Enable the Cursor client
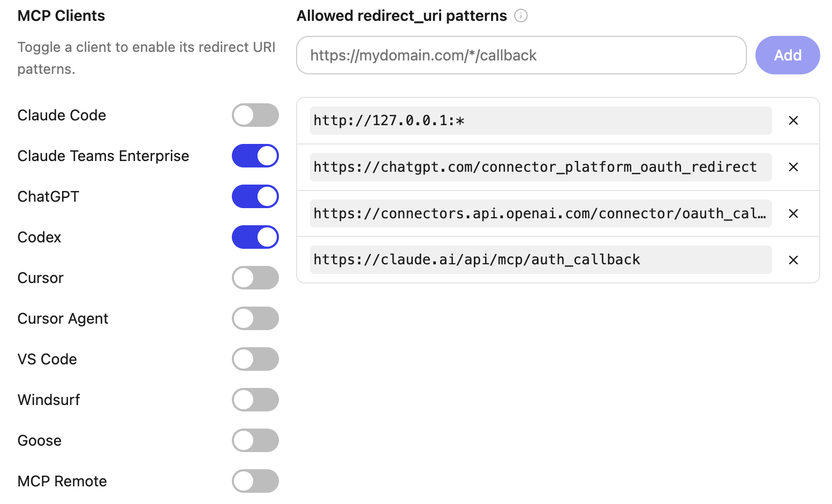This screenshot has height=504, width=832. click(x=255, y=278)
